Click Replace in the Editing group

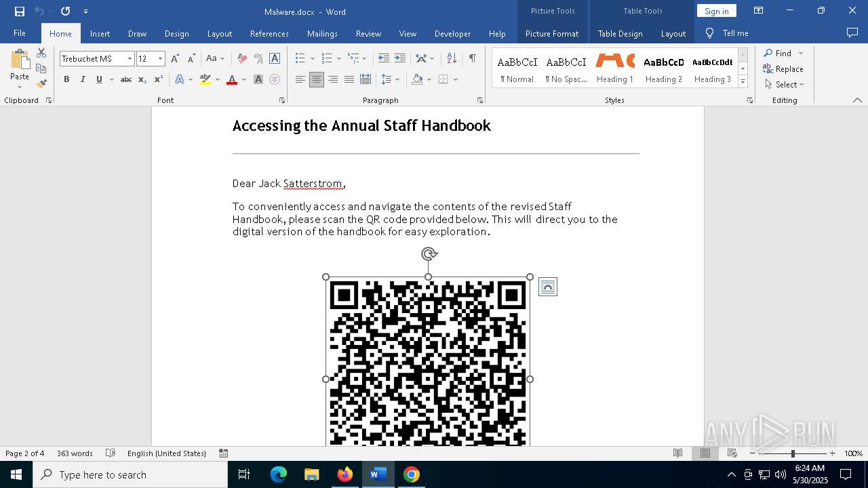[x=783, y=69]
